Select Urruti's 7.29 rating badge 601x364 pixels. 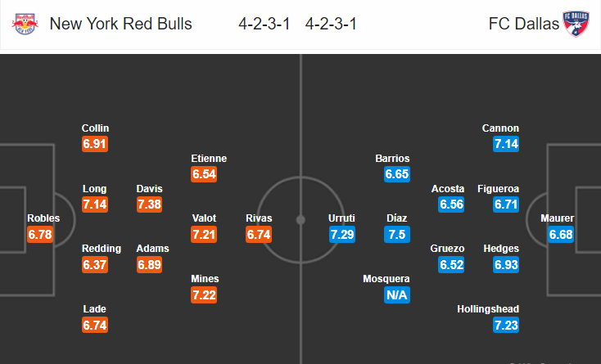coord(342,234)
